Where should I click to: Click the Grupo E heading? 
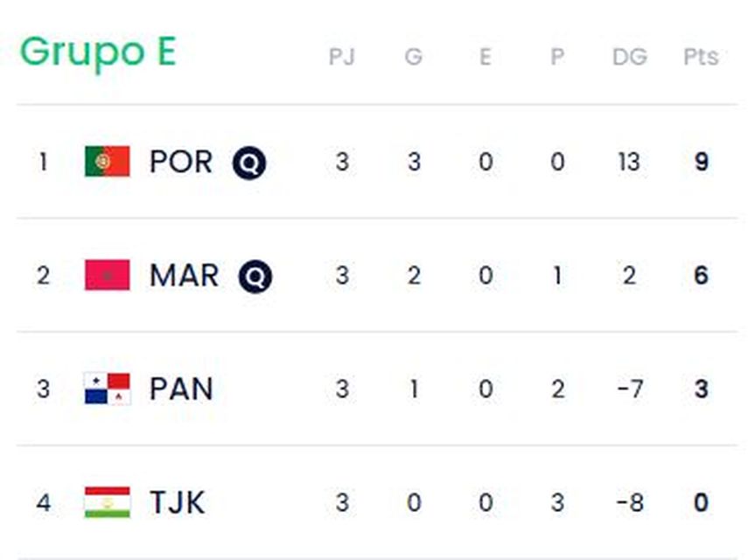coord(98,52)
